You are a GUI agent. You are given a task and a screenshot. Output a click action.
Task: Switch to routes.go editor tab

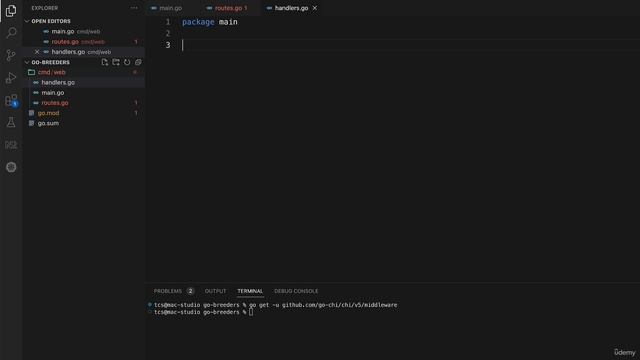[x=231, y=8]
